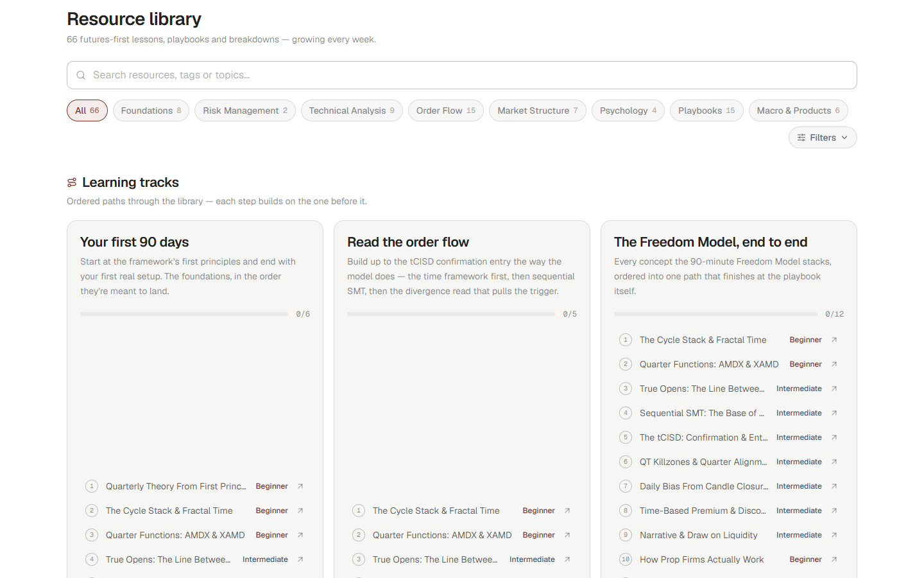Open arrow for How Prop Firms Actually Work
Image resolution: width=924 pixels, height=578 pixels.
coord(834,559)
